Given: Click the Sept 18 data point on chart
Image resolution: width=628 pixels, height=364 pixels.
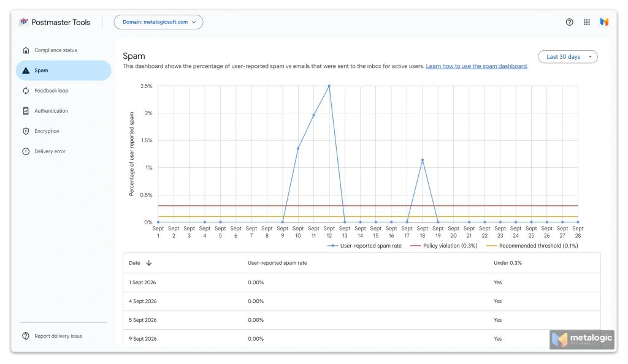Looking at the screenshot, I should pyautogui.click(x=423, y=160).
